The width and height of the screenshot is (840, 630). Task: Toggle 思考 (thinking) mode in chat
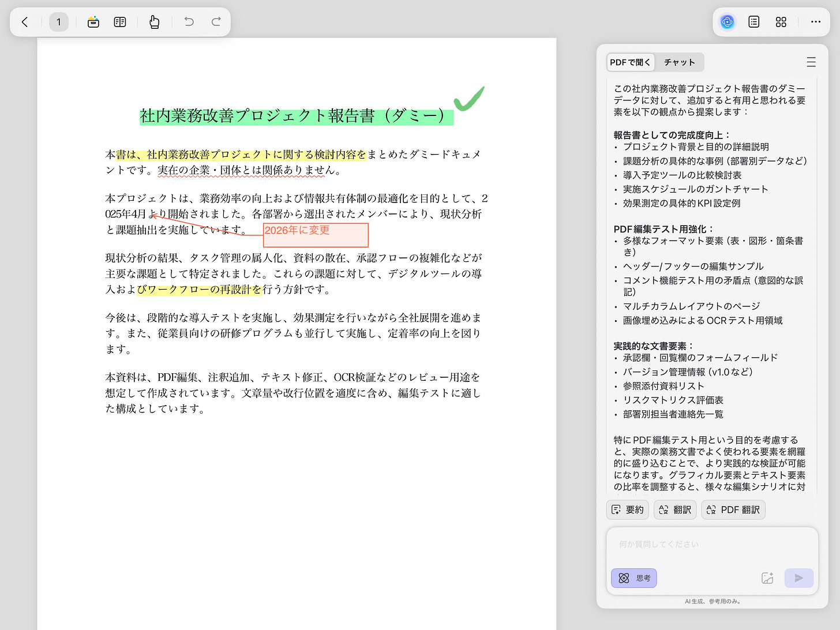pyautogui.click(x=633, y=577)
